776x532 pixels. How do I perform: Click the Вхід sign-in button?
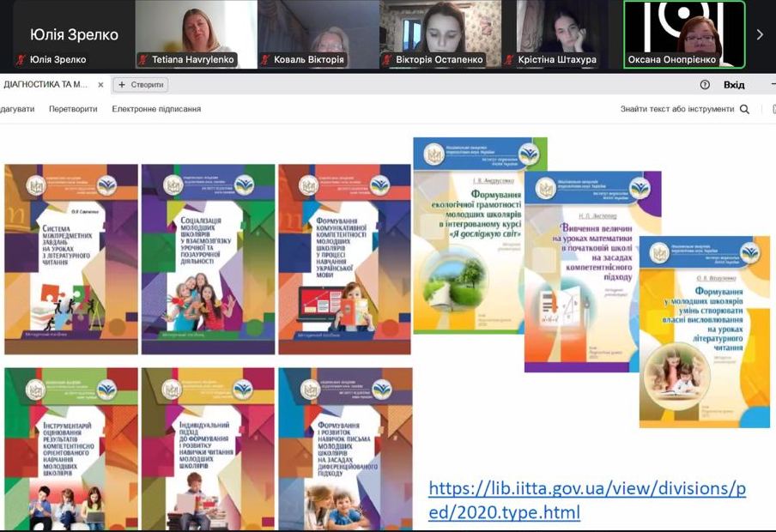(x=734, y=85)
